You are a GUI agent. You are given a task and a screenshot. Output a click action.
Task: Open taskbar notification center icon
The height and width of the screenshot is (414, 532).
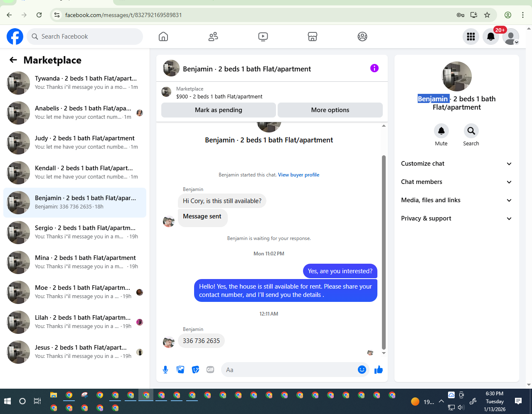[x=518, y=401]
